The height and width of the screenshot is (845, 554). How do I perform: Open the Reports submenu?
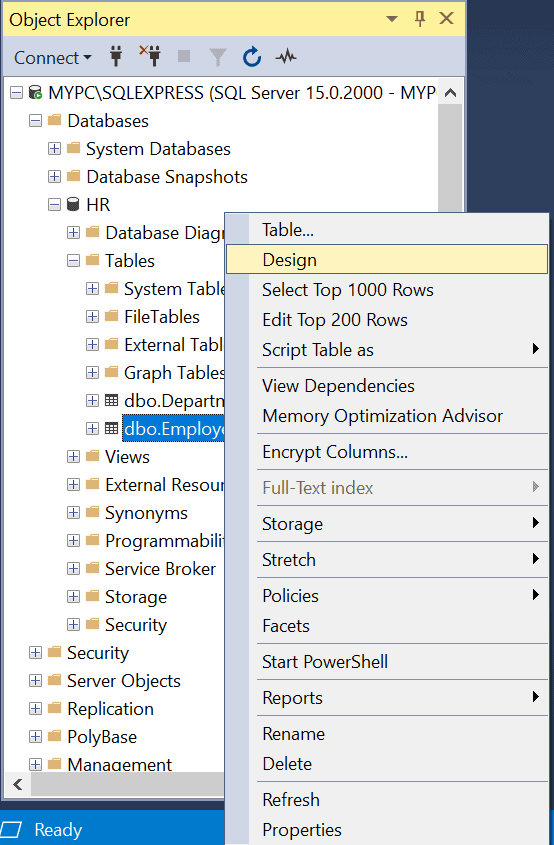tap(386, 698)
